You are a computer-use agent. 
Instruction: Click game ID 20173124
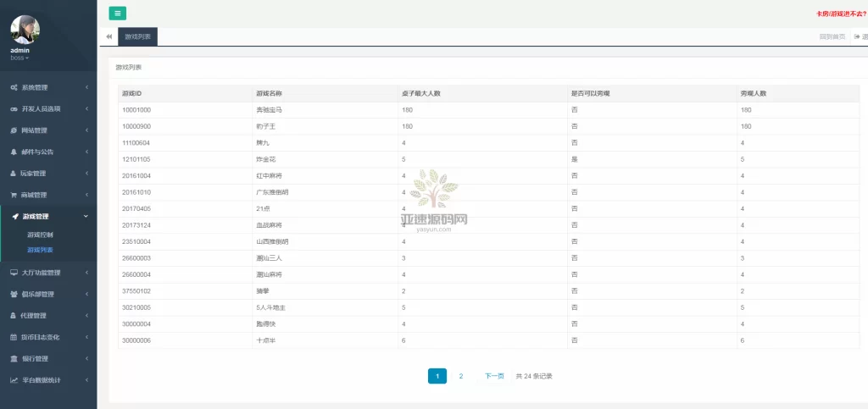click(x=136, y=225)
